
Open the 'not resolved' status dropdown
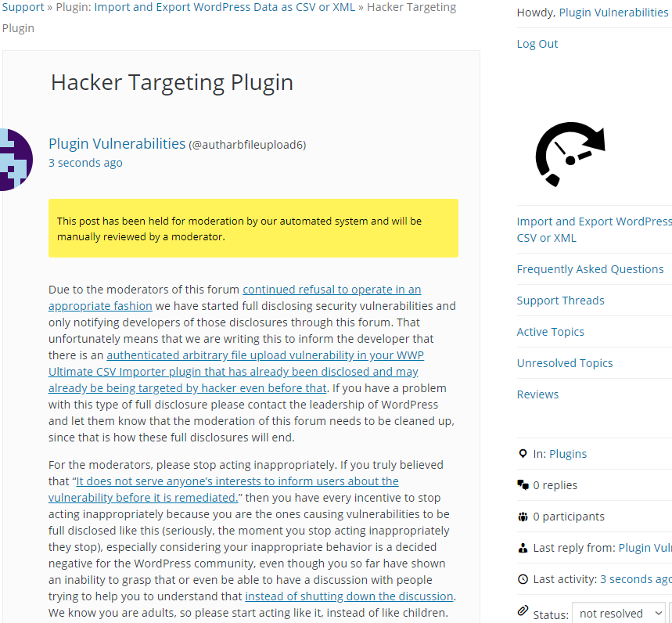619,613
